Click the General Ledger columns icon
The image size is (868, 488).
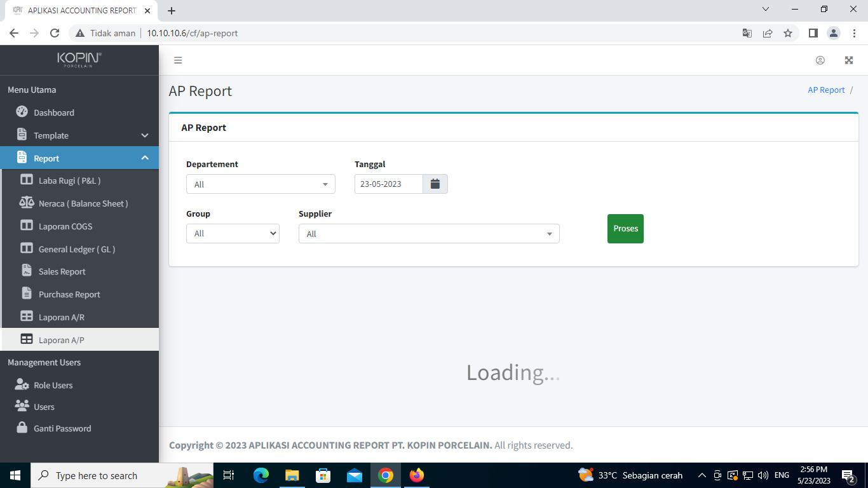tap(27, 248)
